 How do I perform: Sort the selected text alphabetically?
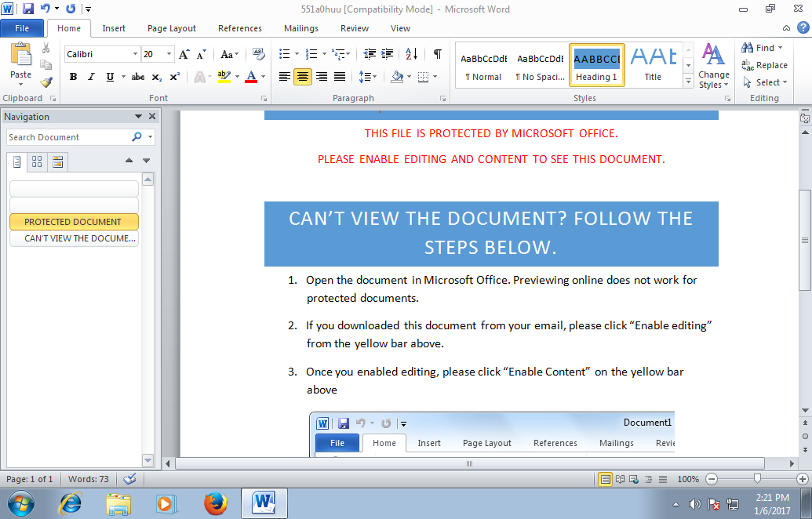click(x=412, y=54)
